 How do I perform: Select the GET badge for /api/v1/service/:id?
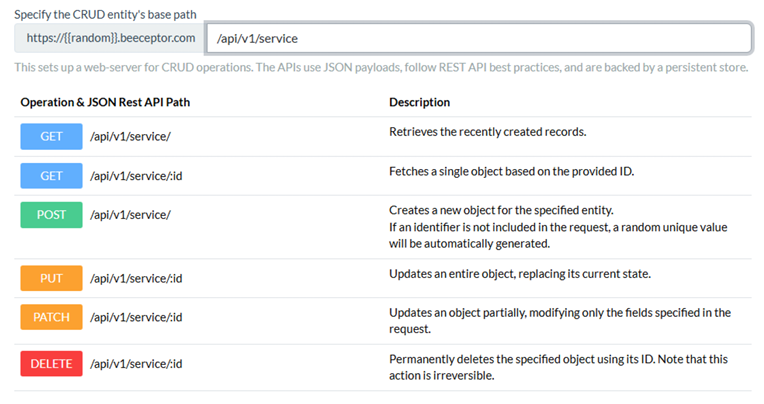[51, 176]
